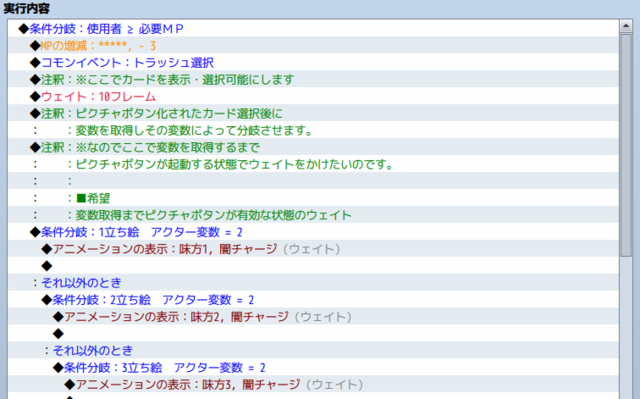Select 'コモンイベント：トラッシュ選択' line
640x399 pixels.
[x=313, y=62]
